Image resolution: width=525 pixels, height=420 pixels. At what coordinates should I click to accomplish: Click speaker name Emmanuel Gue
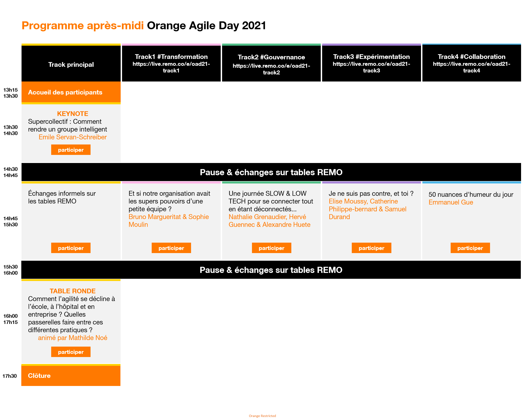click(451, 202)
